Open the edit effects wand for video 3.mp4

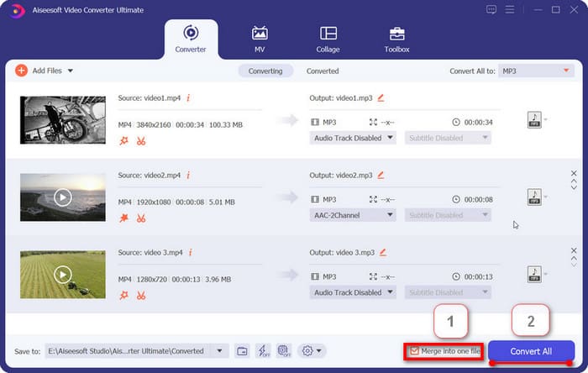pos(123,296)
